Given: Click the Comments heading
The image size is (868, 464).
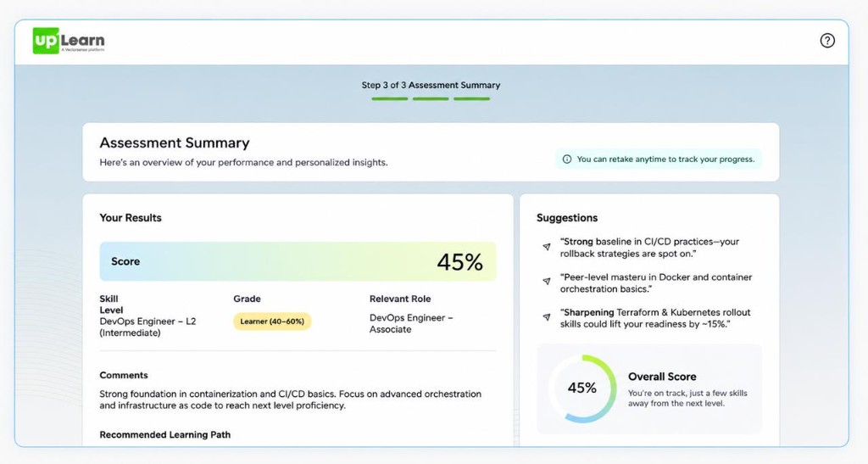Looking at the screenshot, I should pyautogui.click(x=124, y=376).
